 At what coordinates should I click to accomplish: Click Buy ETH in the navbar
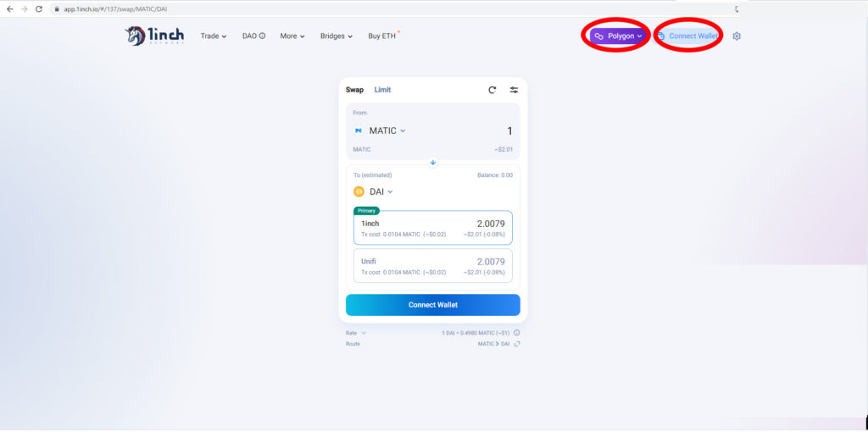[x=383, y=36]
